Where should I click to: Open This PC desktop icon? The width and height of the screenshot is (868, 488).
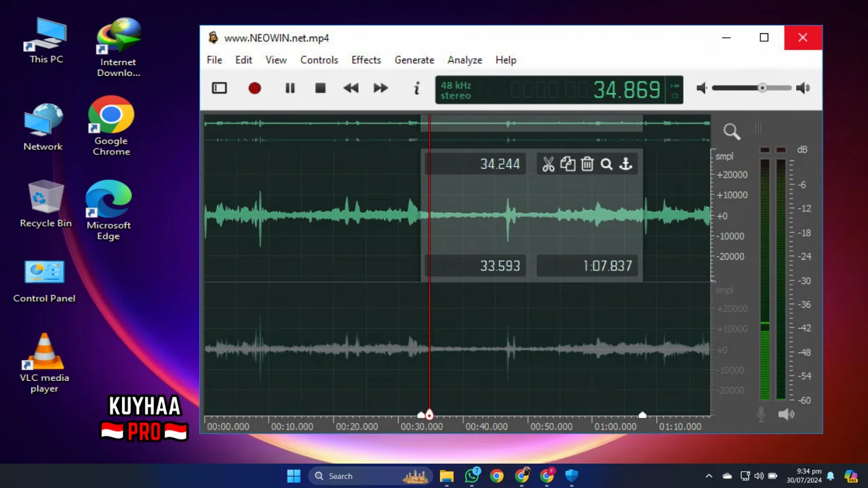click(46, 41)
